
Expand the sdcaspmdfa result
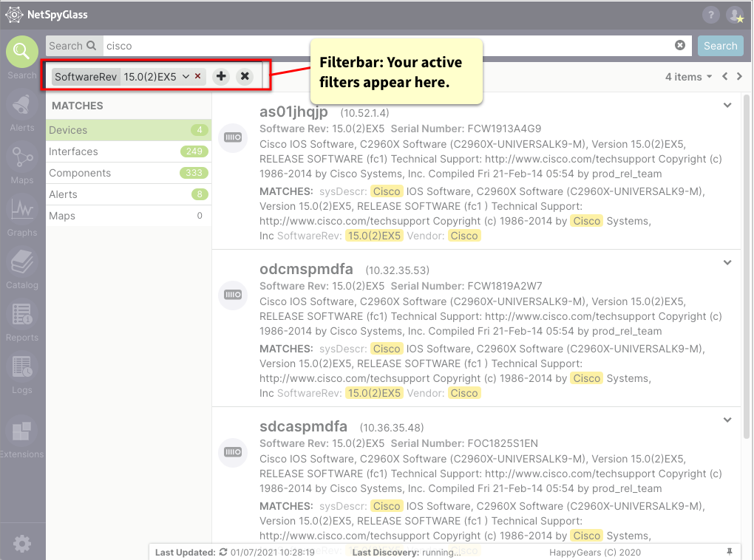[x=727, y=420]
